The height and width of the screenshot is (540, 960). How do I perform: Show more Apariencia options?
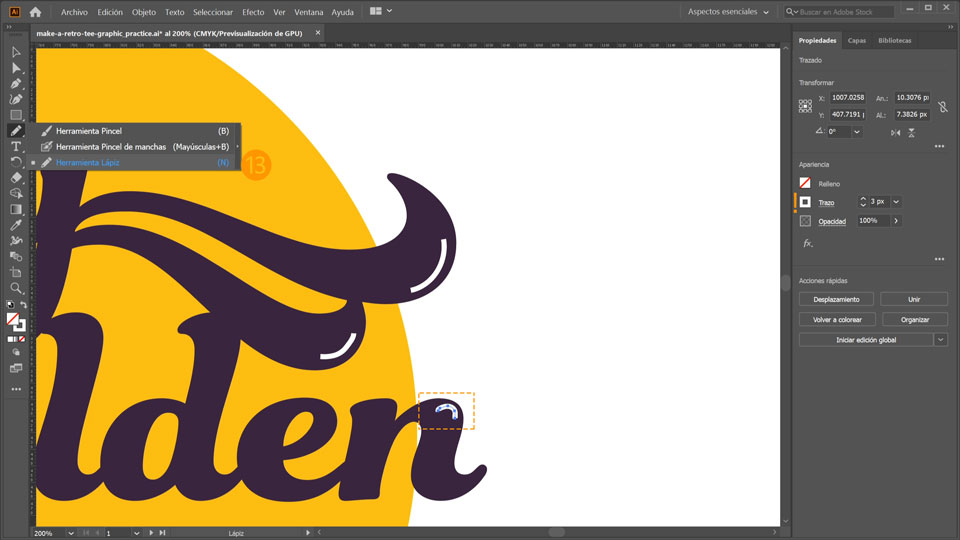point(940,259)
